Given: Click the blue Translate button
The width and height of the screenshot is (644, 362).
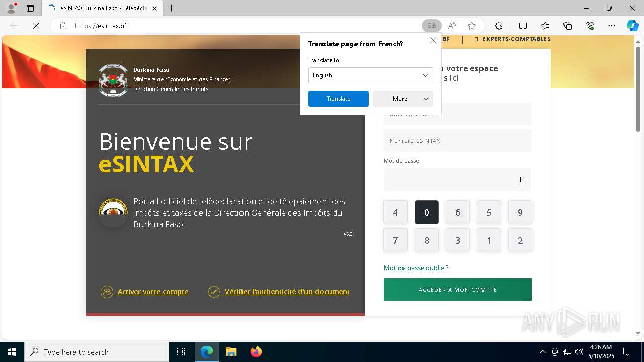Looking at the screenshot, I should click(x=339, y=99).
